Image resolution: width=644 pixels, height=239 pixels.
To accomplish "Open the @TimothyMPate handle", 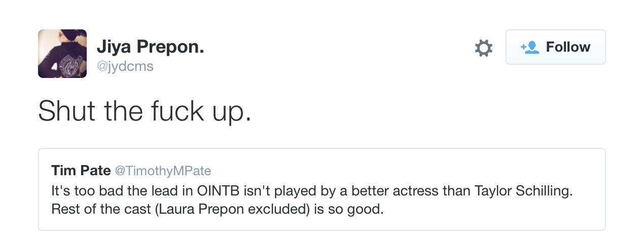I will point(163,171).
